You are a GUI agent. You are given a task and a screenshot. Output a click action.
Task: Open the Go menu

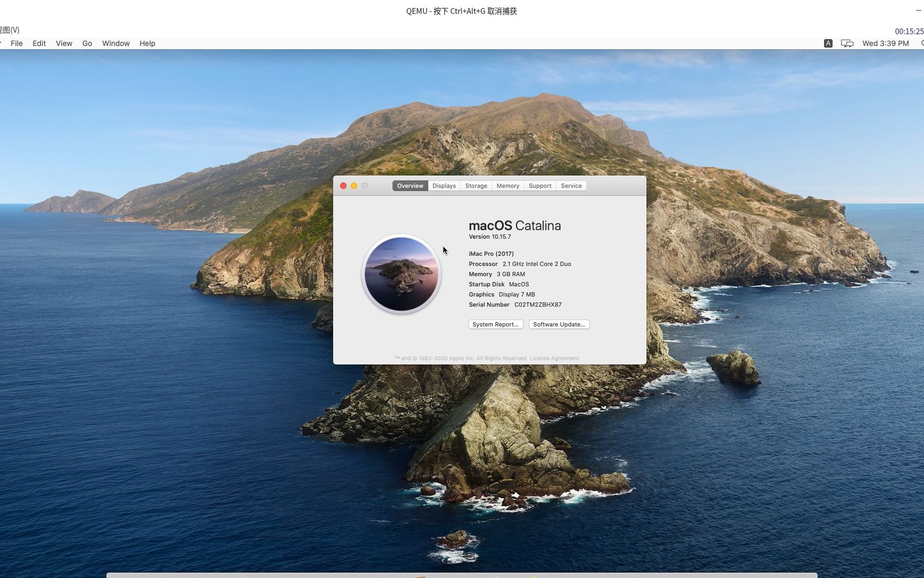(x=87, y=43)
